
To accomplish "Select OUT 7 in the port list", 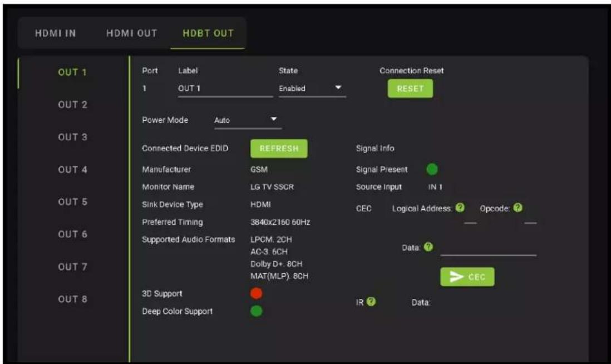I will click(72, 267).
